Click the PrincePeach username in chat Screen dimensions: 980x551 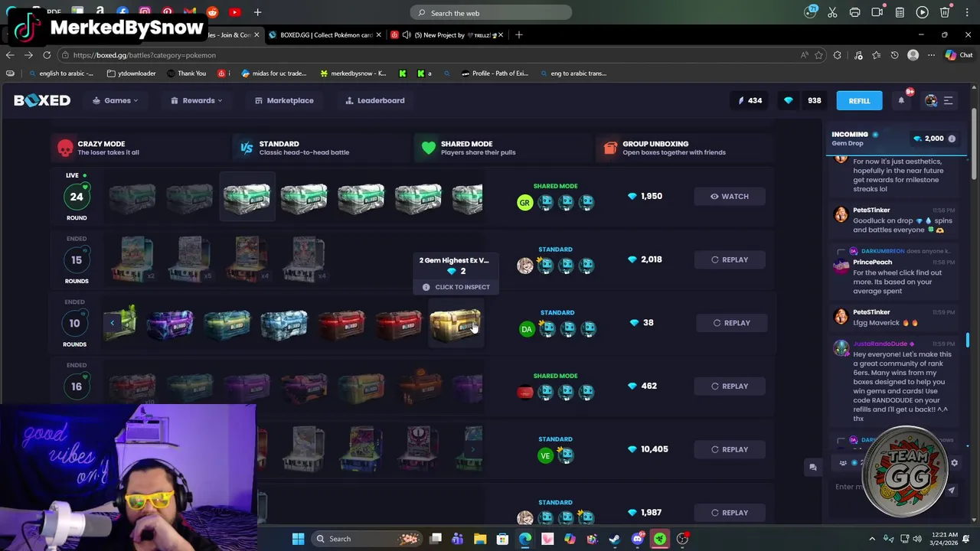tap(872, 262)
